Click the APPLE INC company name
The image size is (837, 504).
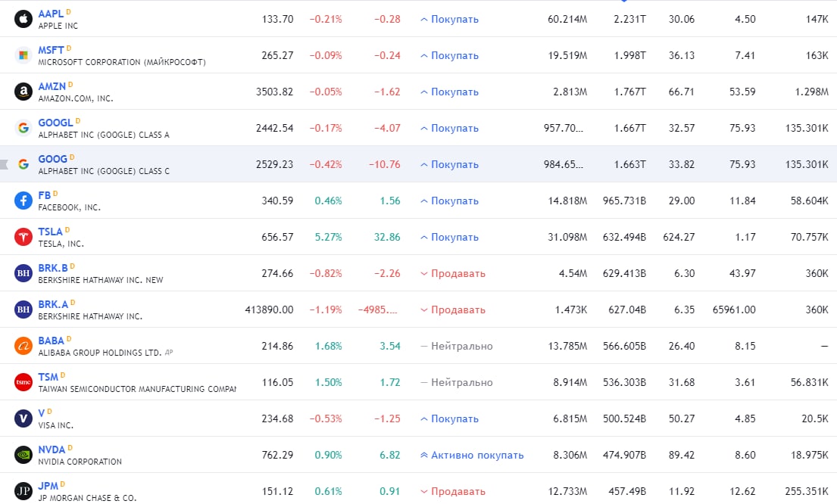58,26
